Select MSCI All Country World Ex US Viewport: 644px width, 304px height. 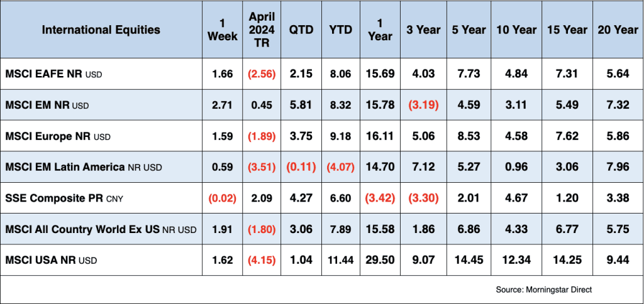tap(101, 229)
